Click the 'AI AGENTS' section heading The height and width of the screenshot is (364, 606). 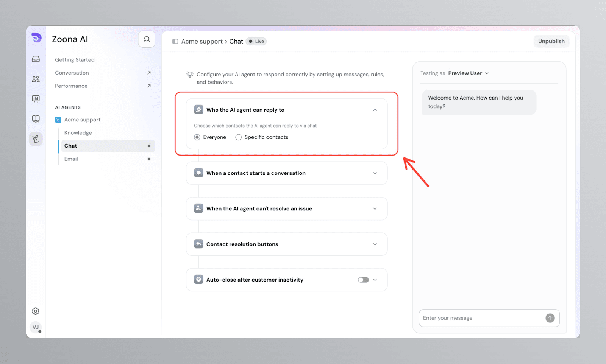pyautogui.click(x=68, y=107)
